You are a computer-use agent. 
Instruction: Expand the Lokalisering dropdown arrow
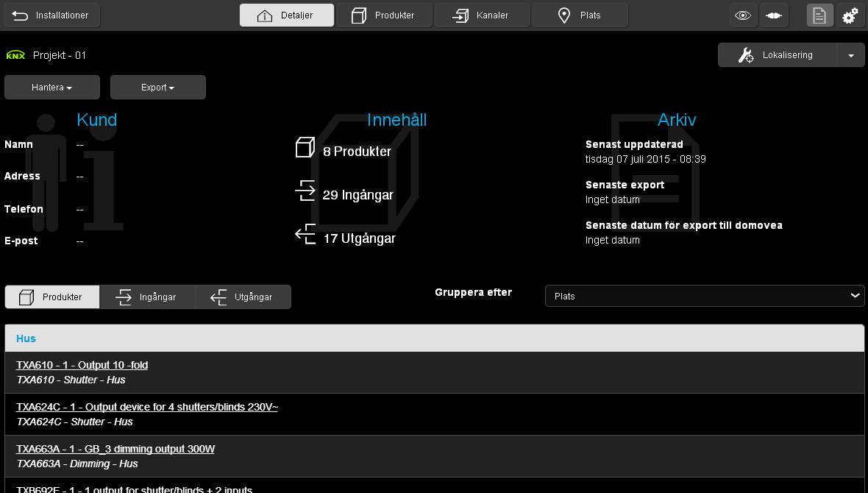click(851, 55)
